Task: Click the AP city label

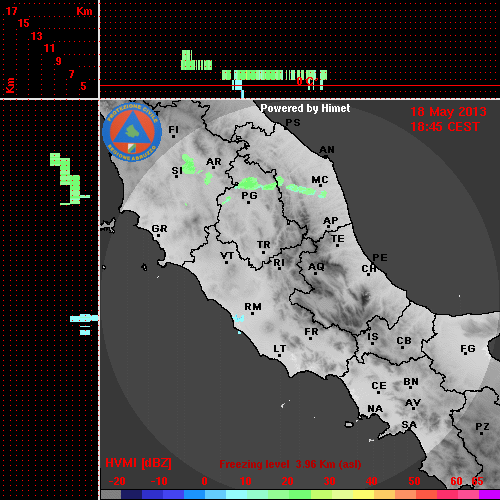Action: pyautogui.click(x=330, y=221)
